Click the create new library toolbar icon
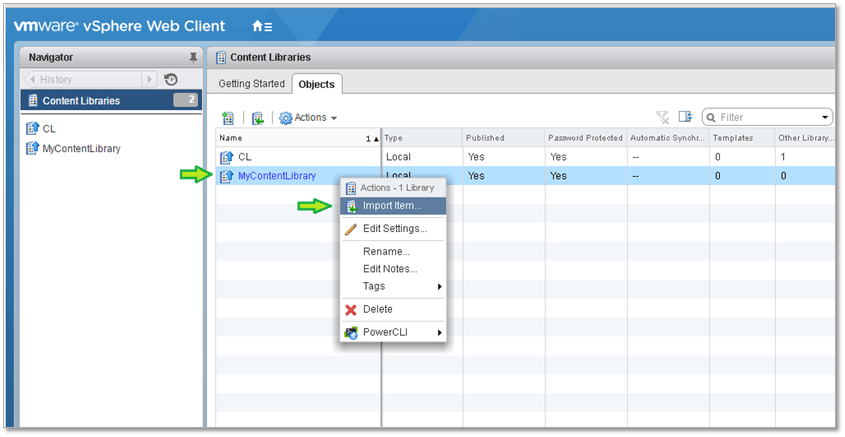Image resolution: width=845 pixels, height=437 pixels. click(x=228, y=118)
